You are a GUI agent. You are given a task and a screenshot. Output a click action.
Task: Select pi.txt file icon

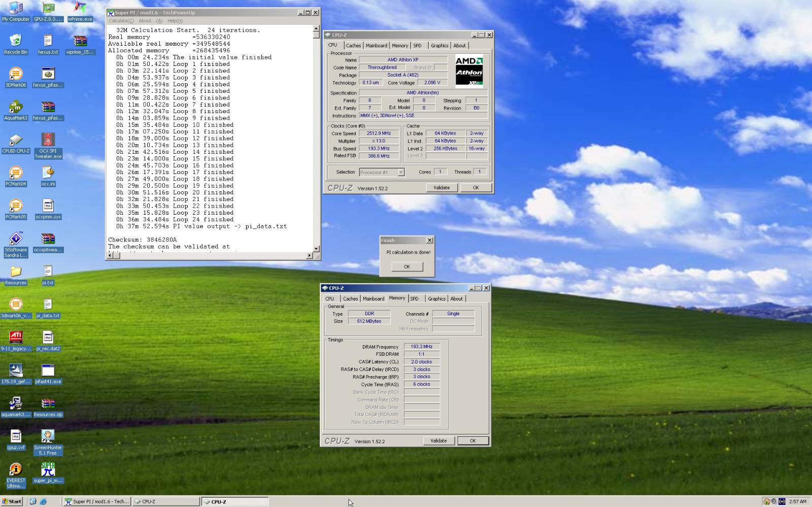48,275
